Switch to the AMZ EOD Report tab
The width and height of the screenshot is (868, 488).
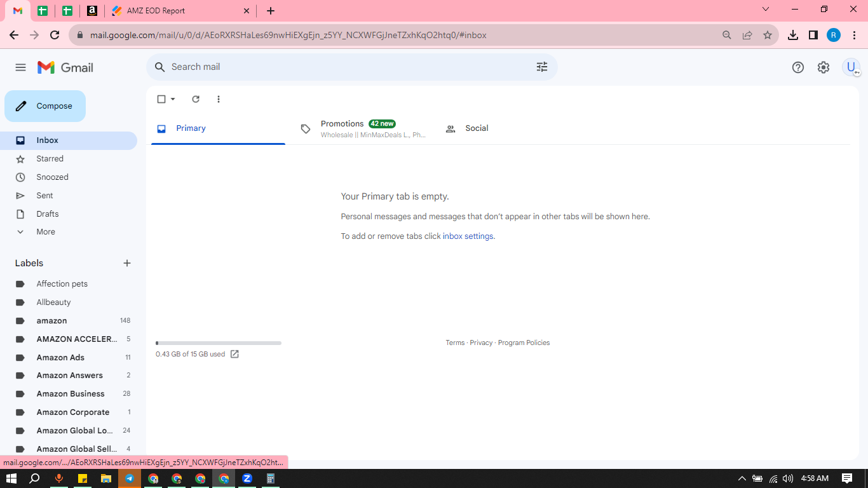pyautogui.click(x=181, y=11)
